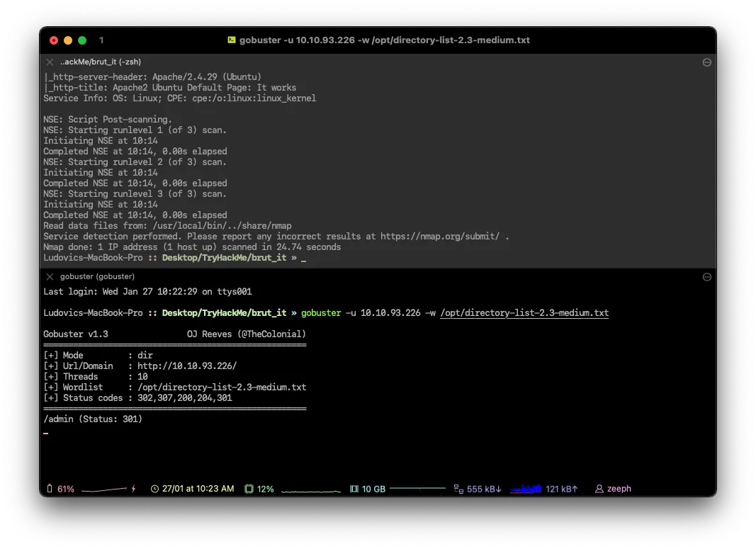The width and height of the screenshot is (756, 549).
Task: Click the network icon beside 555 kB
Action: point(458,489)
